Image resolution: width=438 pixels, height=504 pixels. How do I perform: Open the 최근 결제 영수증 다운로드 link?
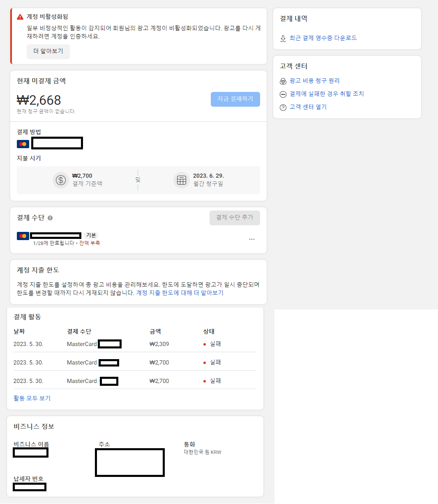click(x=323, y=38)
